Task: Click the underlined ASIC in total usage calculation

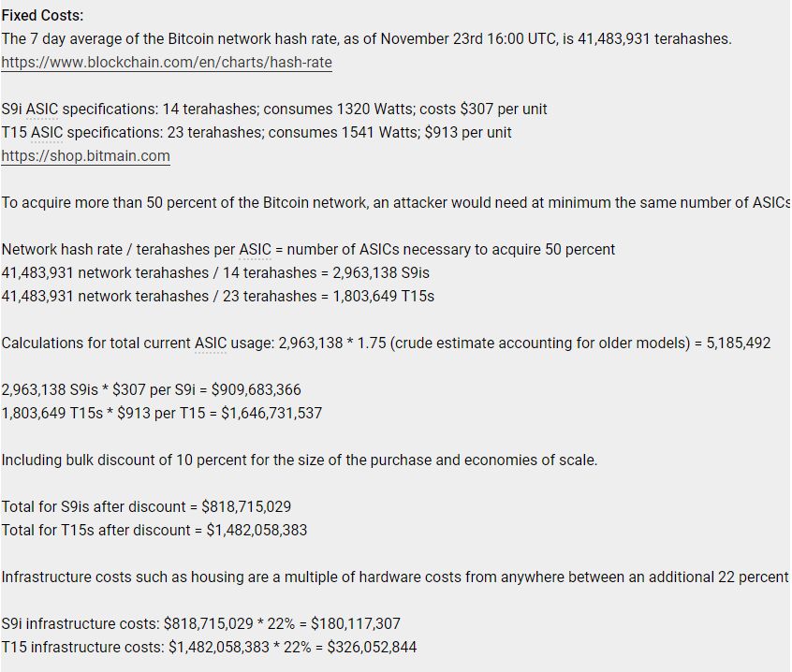Action: 211,343
